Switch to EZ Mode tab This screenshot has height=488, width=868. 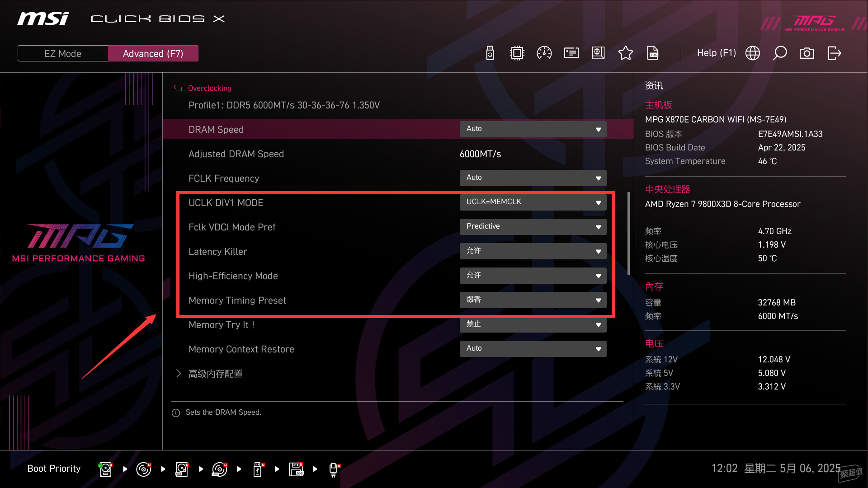point(63,53)
